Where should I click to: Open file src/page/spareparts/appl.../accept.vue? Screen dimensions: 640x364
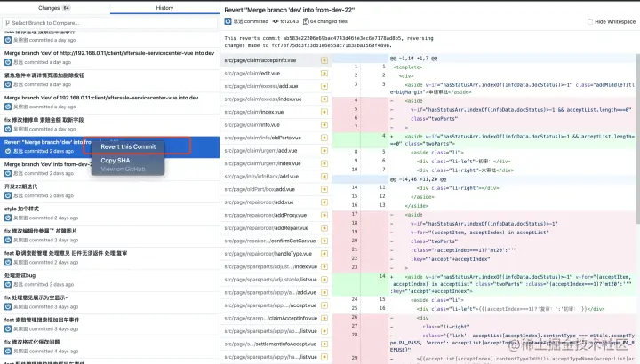tap(270, 305)
